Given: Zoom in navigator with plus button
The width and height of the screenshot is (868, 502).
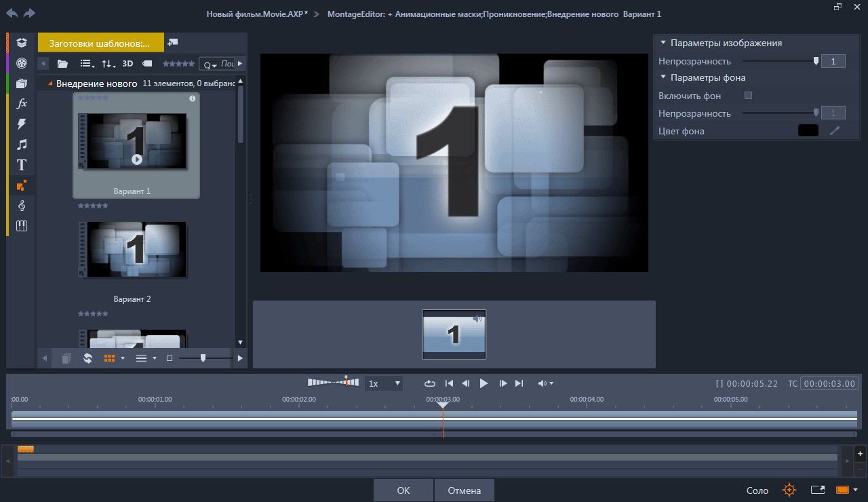Looking at the screenshot, I should 860,453.
